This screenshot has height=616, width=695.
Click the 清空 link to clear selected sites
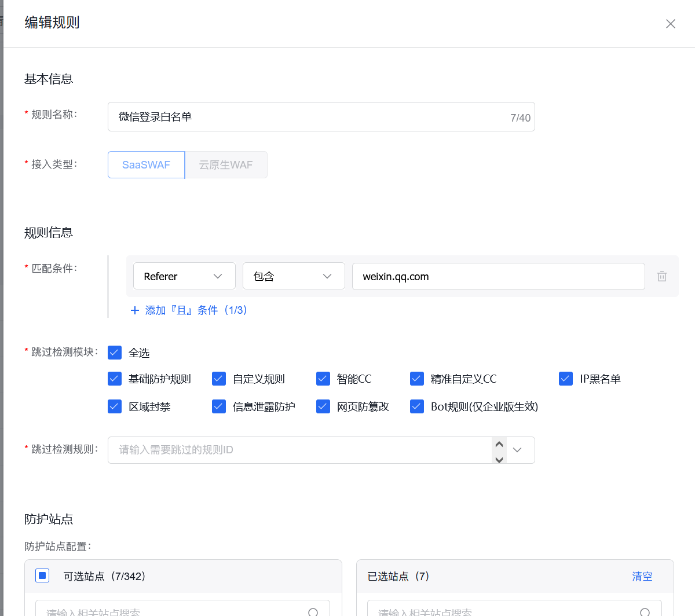pyautogui.click(x=642, y=576)
